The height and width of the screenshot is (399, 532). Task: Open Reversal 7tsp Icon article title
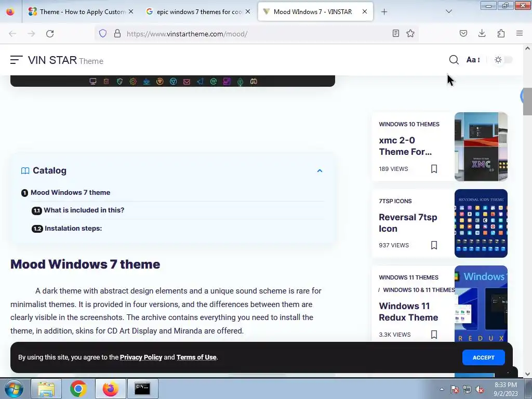[x=408, y=223]
